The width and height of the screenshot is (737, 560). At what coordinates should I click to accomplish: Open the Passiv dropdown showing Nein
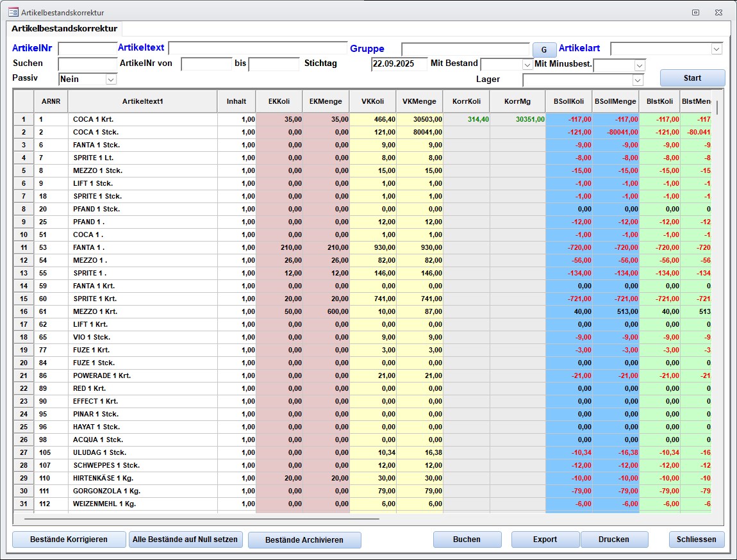[111, 79]
